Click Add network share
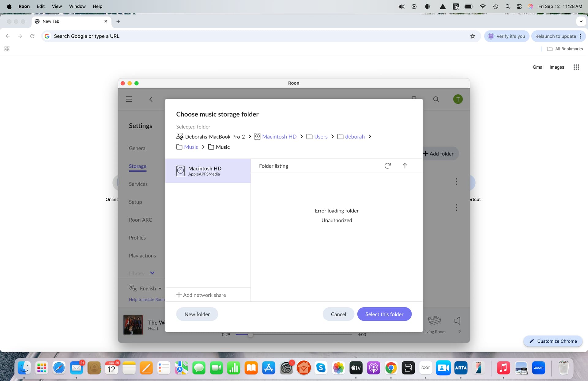Screen dimensions: 588x381 [x=201, y=295]
